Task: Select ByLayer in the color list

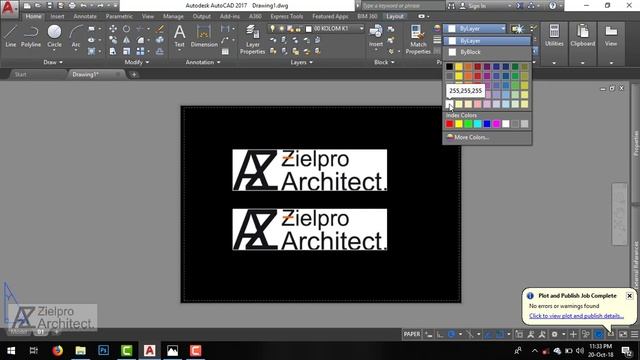Action: click(487, 41)
